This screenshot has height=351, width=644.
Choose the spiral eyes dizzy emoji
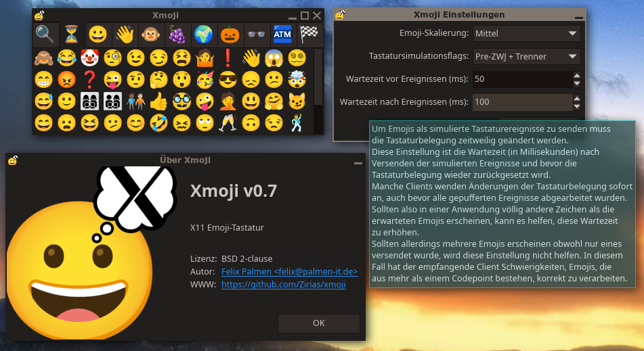297,58
